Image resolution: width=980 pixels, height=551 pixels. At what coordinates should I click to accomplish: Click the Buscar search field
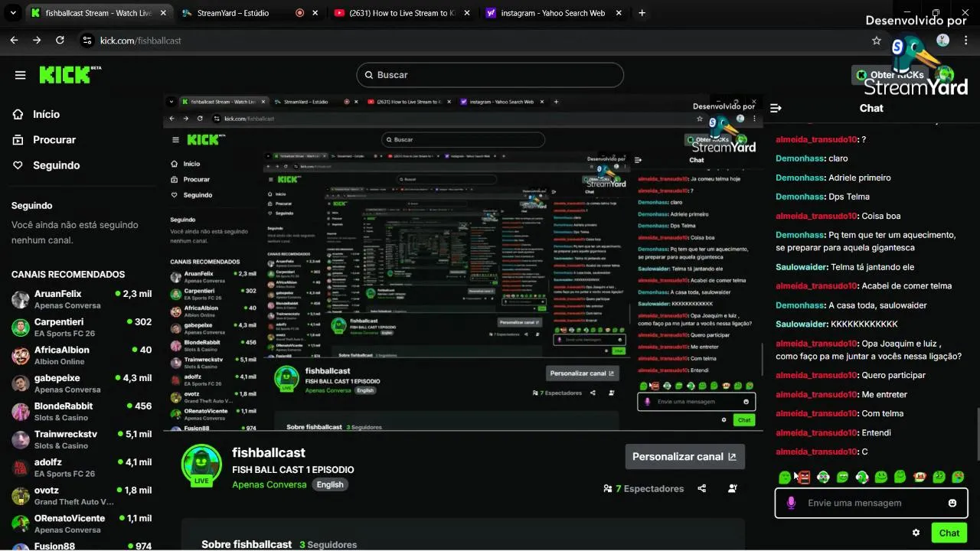click(x=490, y=75)
